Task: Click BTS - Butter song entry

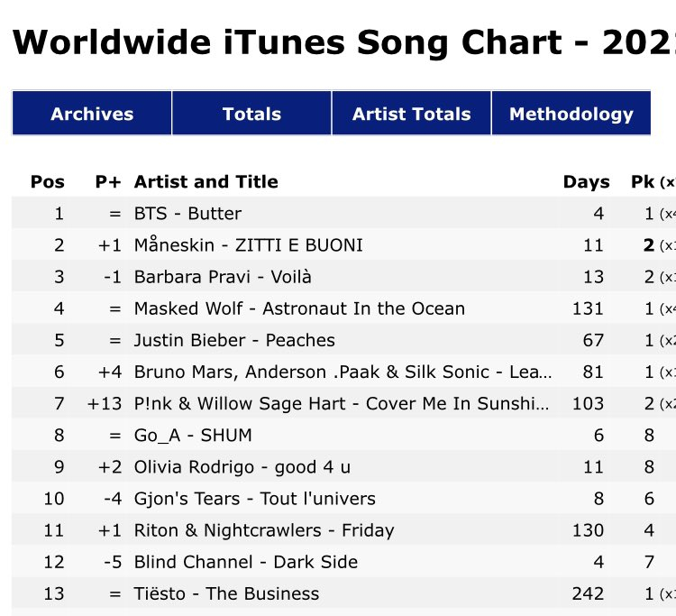Action: 187,214
